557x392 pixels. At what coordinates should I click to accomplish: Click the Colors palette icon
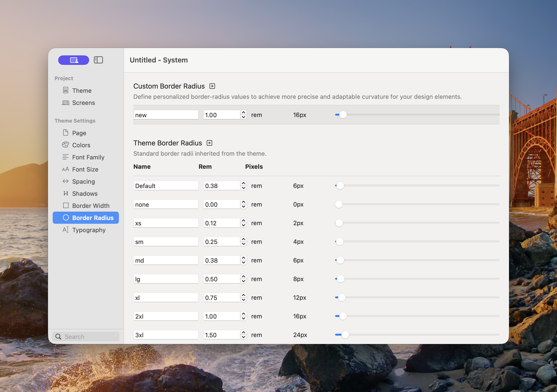pyautogui.click(x=65, y=145)
